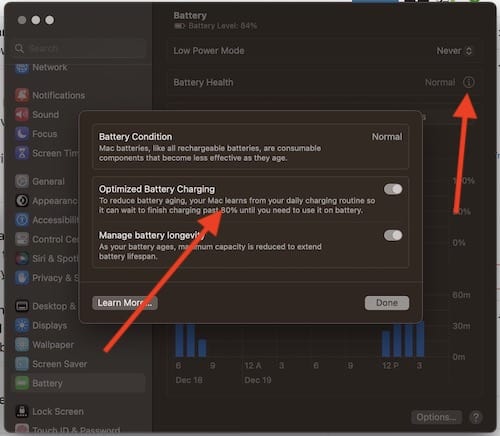500x436 pixels.
Task: Open the Battery Health info icon
Action: coord(468,82)
